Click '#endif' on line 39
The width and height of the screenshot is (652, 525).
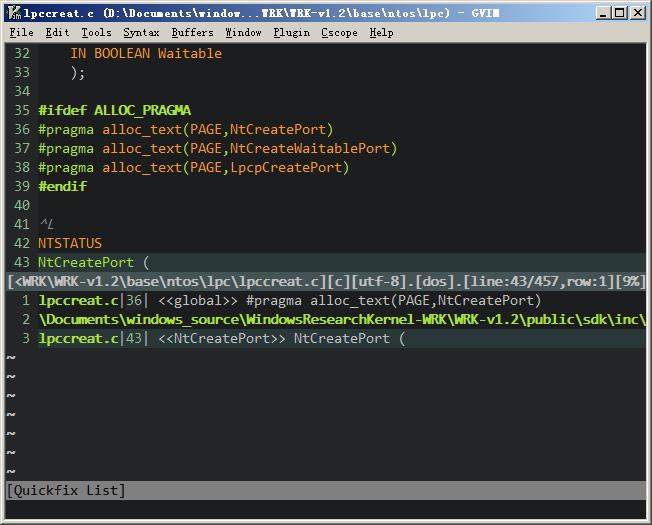[x=62, y=186]
